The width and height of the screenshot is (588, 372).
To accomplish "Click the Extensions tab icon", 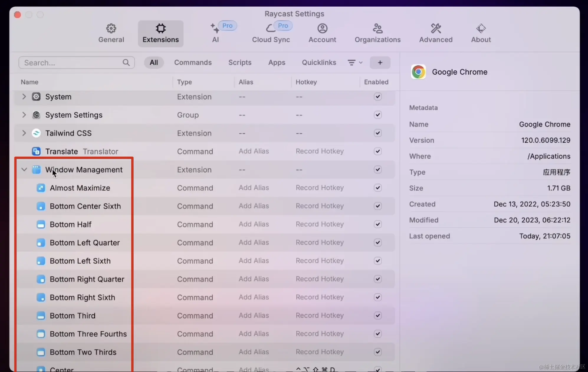I will coord(160,28).
